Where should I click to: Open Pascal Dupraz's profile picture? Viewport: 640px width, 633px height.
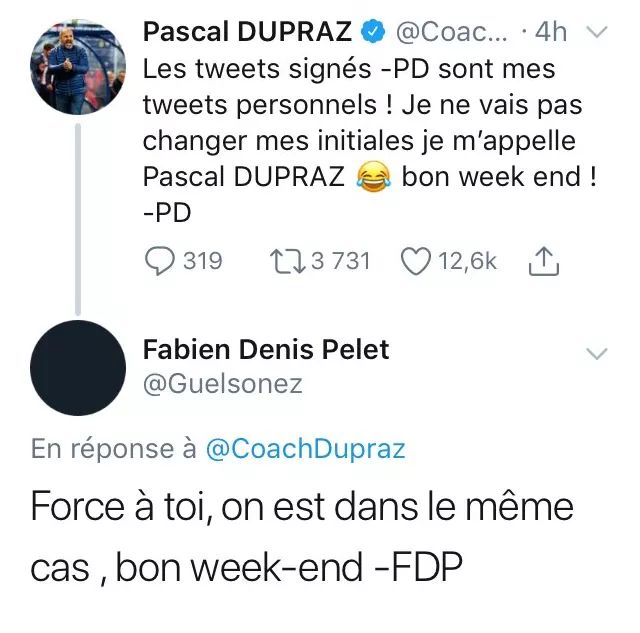tap(77, 67)
